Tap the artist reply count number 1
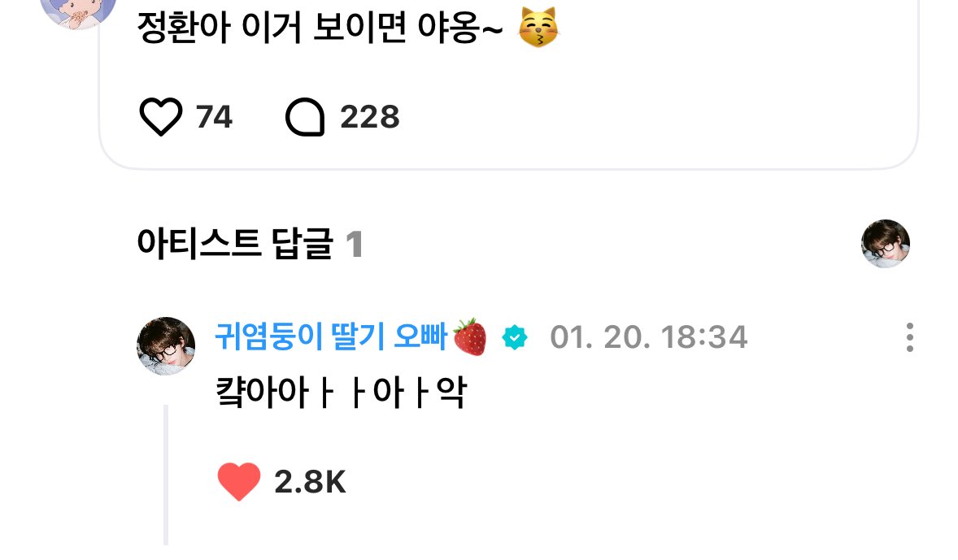 pos(354,245)
